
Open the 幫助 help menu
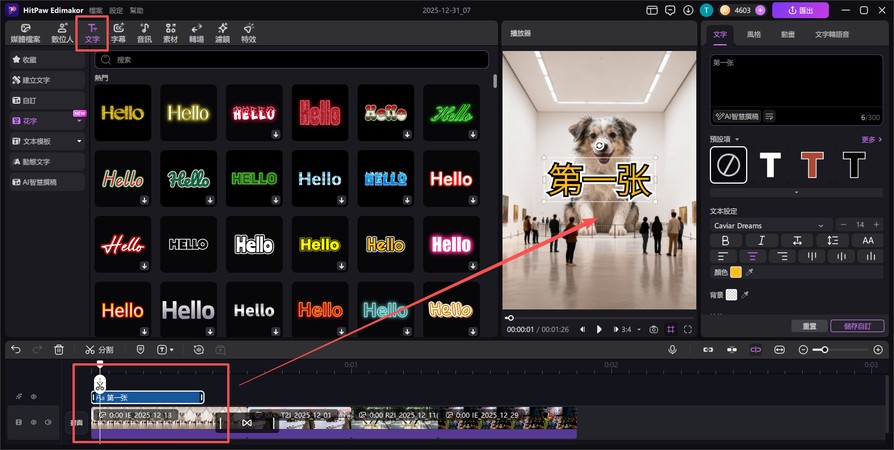pyautogui.click(x=136, y=10)
